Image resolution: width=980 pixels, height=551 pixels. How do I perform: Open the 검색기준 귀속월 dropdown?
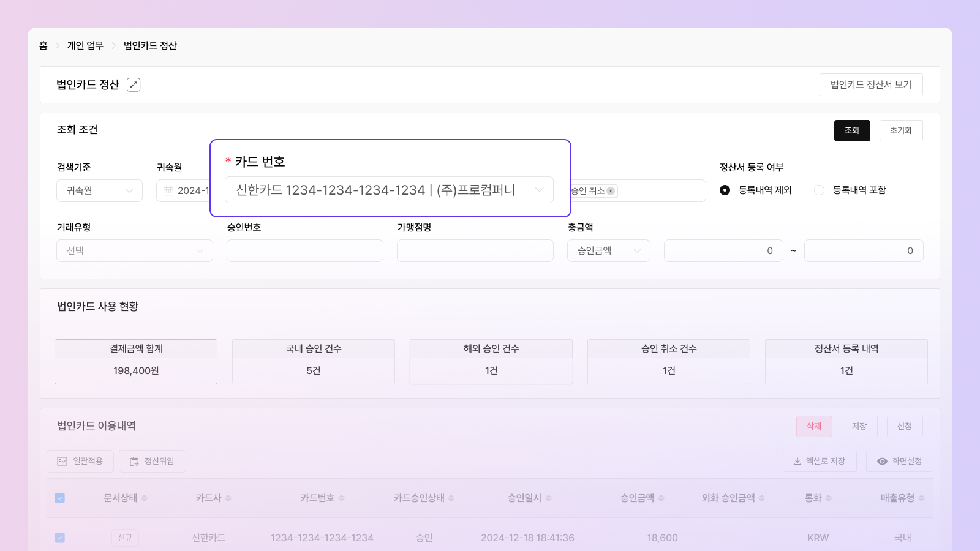pos(99,191)
